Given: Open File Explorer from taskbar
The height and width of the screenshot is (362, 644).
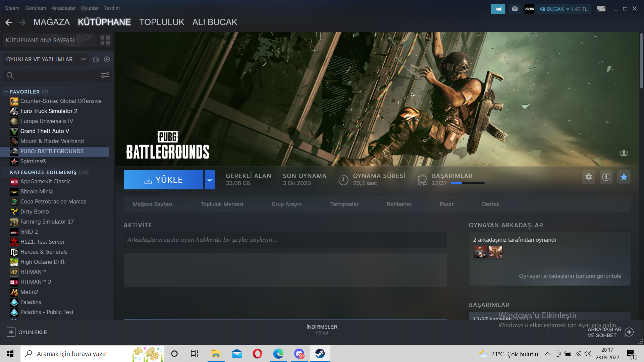Looking at the screenshot, I should tap(216, 354).
